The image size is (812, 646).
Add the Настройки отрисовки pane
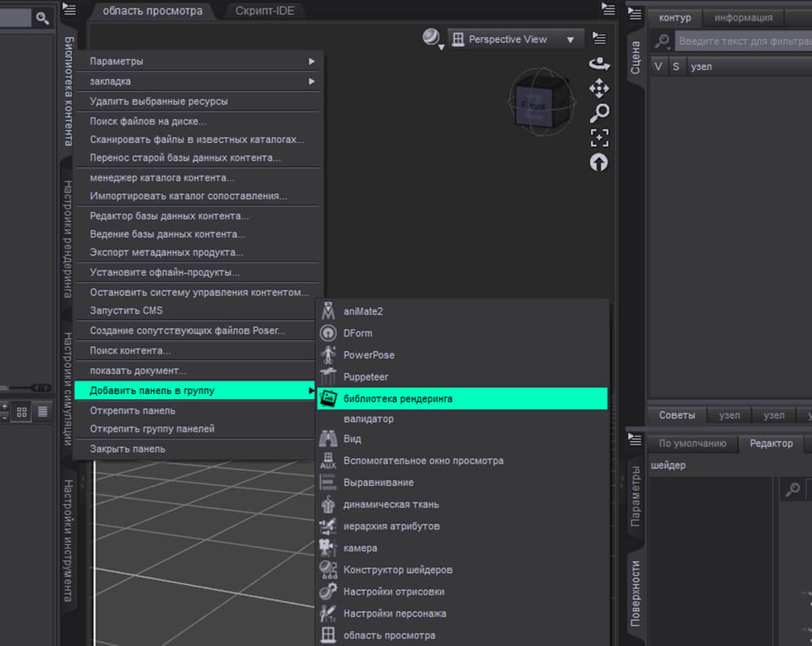(x=462, y=591)
